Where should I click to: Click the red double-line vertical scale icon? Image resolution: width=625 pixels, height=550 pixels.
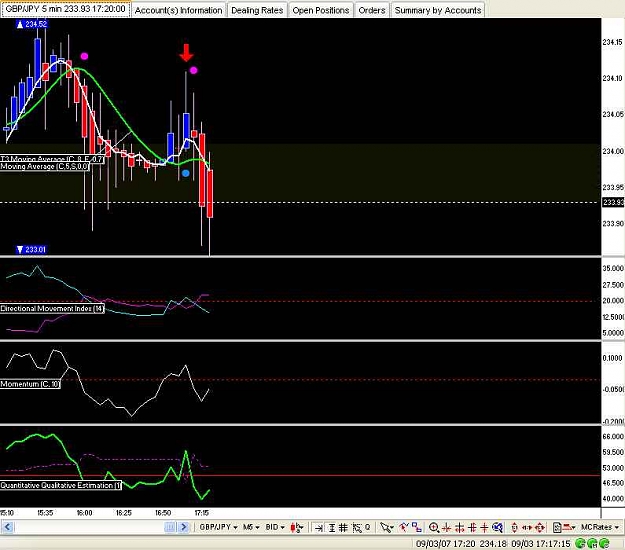(472, 528)
